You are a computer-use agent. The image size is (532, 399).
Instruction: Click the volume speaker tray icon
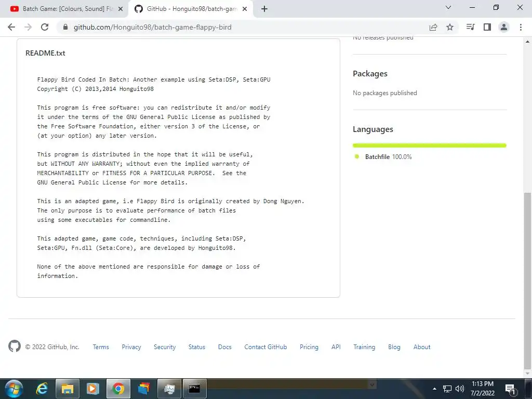460,389
